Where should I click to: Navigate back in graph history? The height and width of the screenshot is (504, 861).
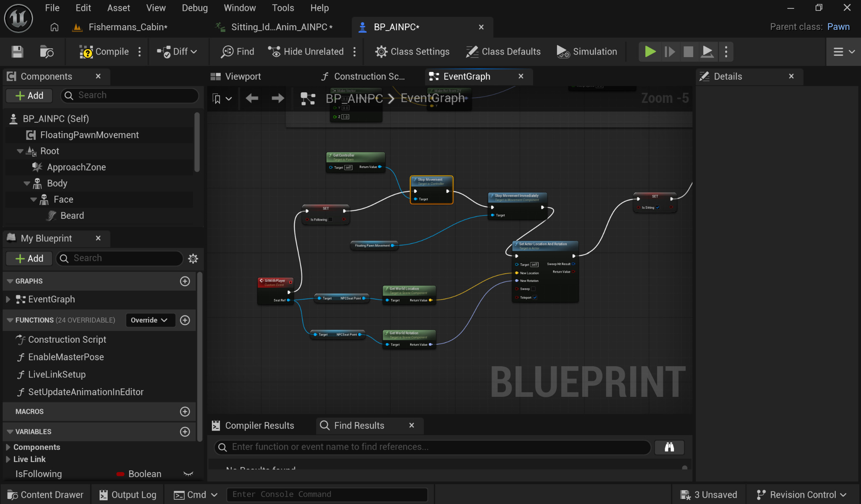pyautogui.click(x=252, y=98)
